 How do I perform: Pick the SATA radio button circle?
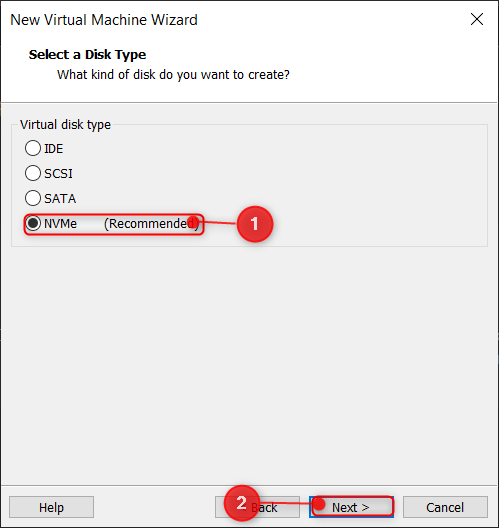tap(33, 198)
